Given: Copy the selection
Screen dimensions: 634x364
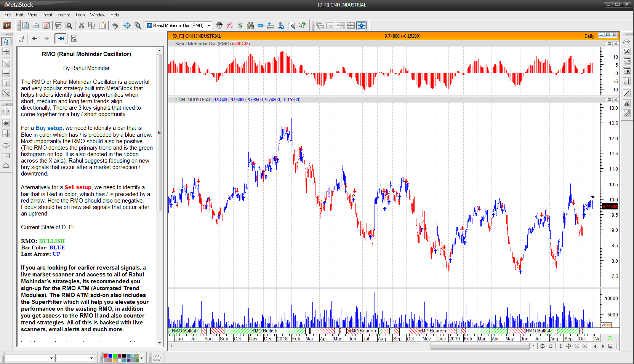Looking at the screenshot, I should 92,26.
